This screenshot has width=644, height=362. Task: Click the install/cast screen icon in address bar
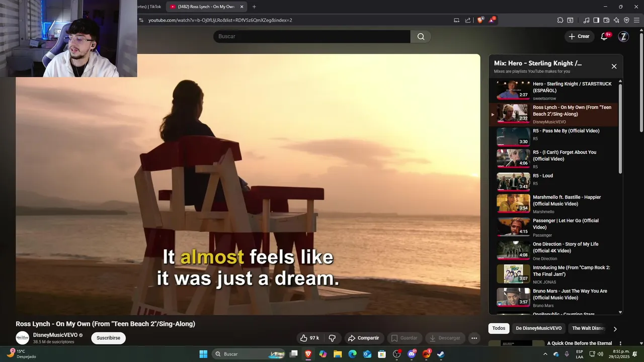(x=456, y=20)
